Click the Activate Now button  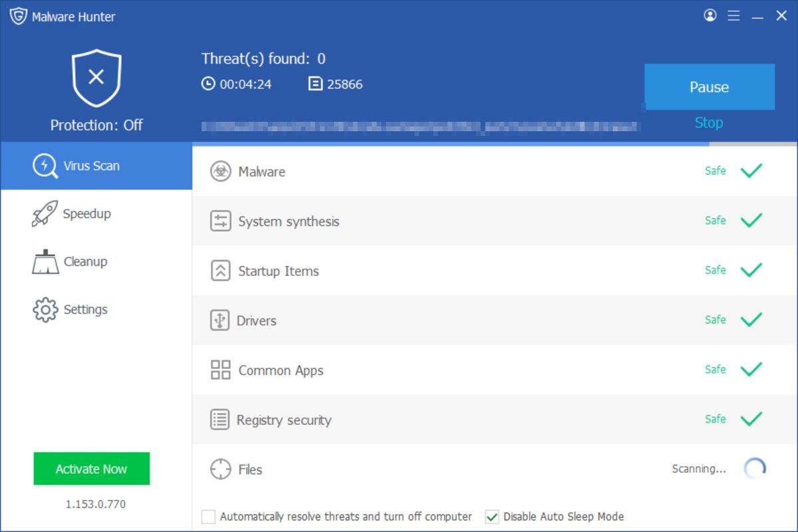(92, 469)
